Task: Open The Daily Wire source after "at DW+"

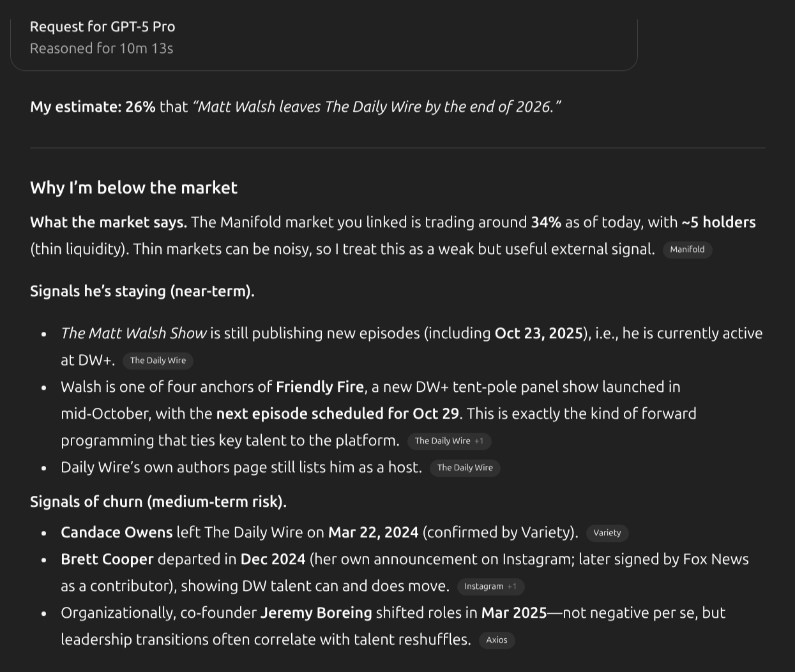Action: click(158, 361)
